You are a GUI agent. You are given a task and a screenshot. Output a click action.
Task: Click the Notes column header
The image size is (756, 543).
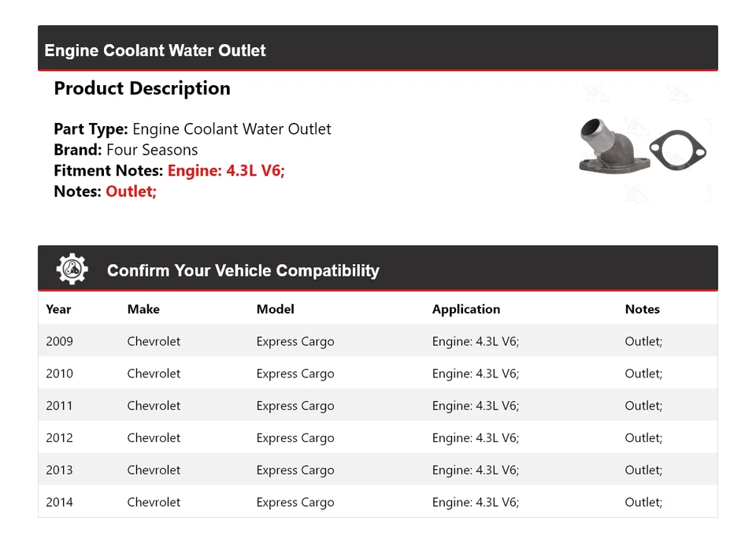point(642,309)
